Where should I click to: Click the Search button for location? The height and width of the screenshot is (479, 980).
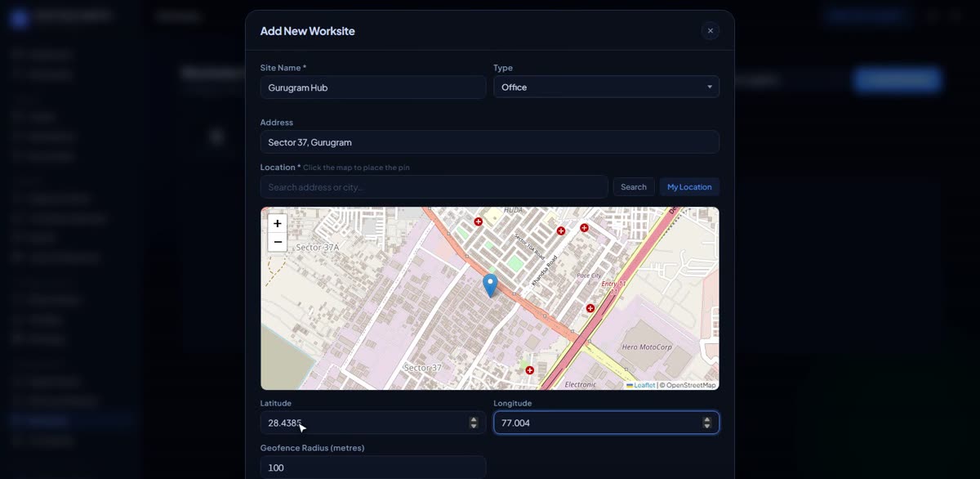tap(634, 187)
